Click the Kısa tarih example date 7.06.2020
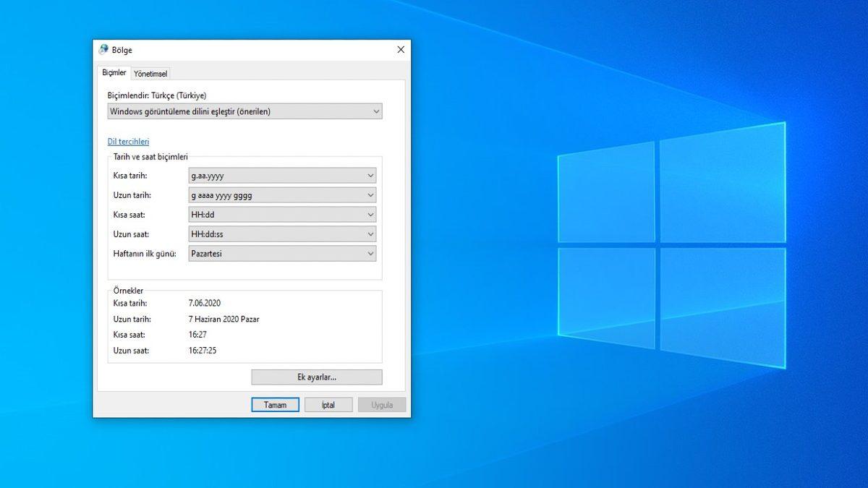The width and height of the screenshot is (868, 488). (203, 303)
